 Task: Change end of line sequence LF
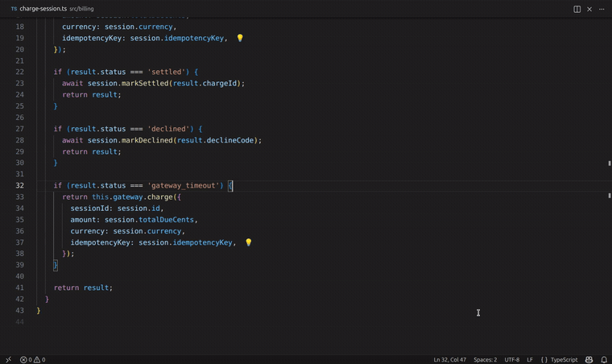[x=530, y=360]
